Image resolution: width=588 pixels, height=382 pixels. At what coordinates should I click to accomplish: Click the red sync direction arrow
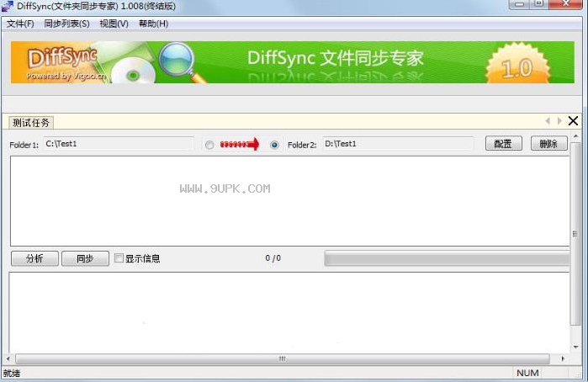tap(240, 144)
